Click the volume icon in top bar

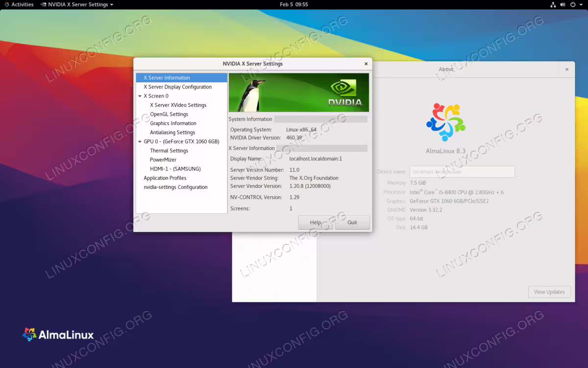[562, 4]
